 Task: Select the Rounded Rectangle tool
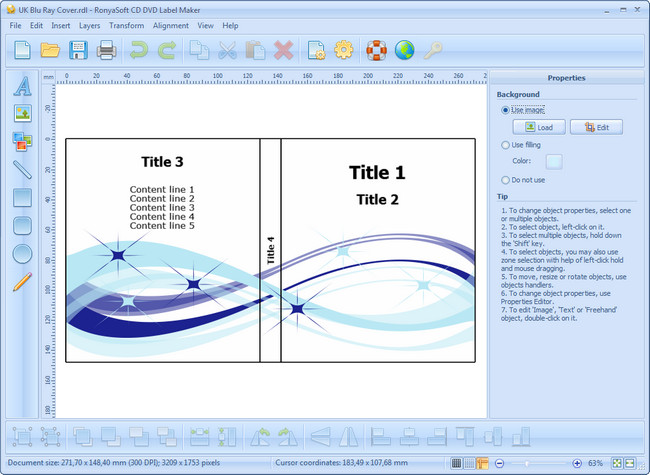[22, 226]
